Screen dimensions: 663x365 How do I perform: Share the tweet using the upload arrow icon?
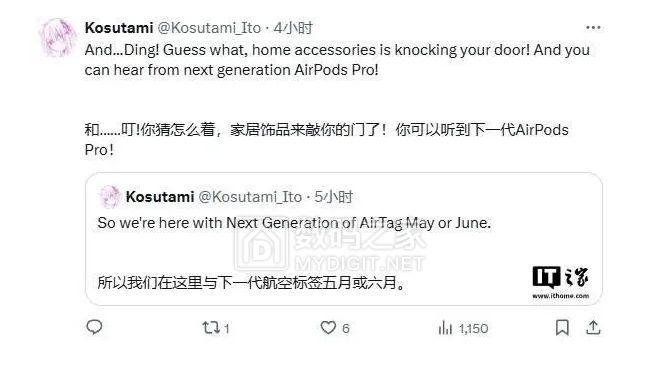point(593,328)
